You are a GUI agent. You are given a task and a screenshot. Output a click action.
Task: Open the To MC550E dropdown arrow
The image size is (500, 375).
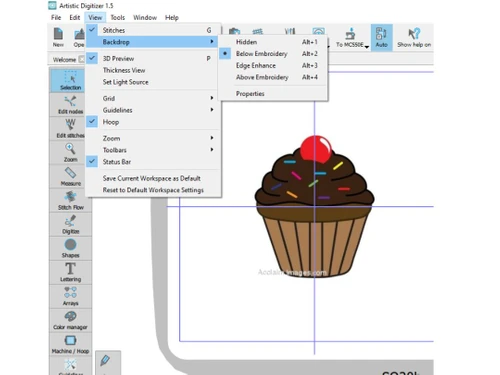(367, 47)
